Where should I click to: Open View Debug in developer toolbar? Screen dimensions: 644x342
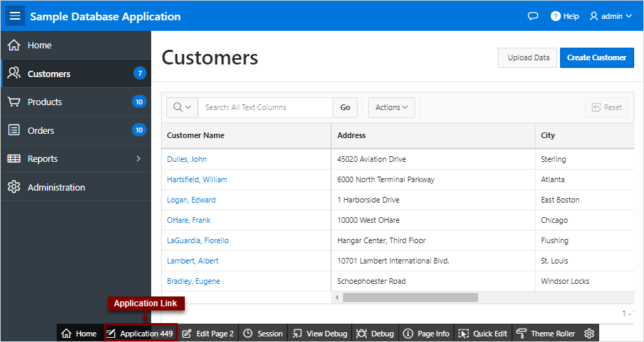319,334
